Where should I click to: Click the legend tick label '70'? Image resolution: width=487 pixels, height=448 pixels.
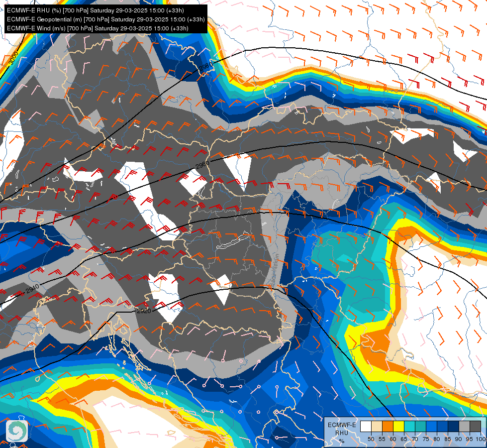click(415, 439)
